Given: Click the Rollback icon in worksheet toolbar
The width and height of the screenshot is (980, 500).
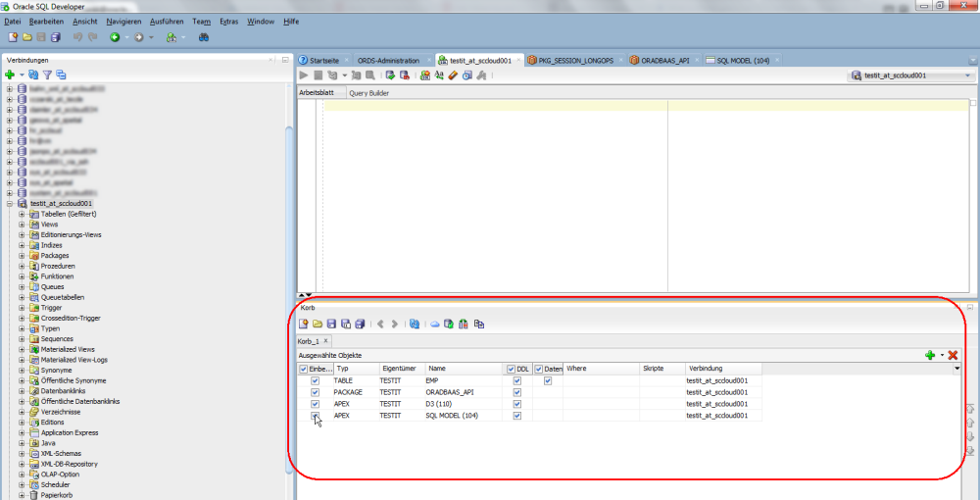Looking at the screenshot, I should [x=405, y=75].
